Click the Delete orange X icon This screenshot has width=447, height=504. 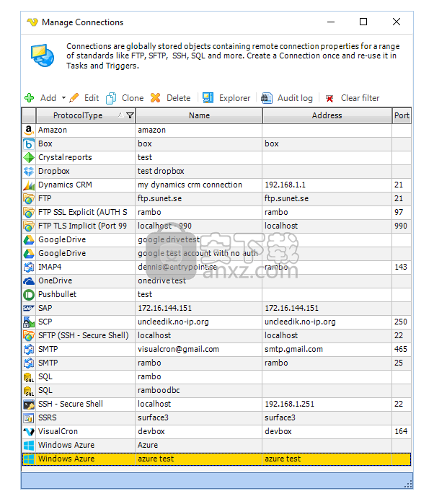[156, 98]
